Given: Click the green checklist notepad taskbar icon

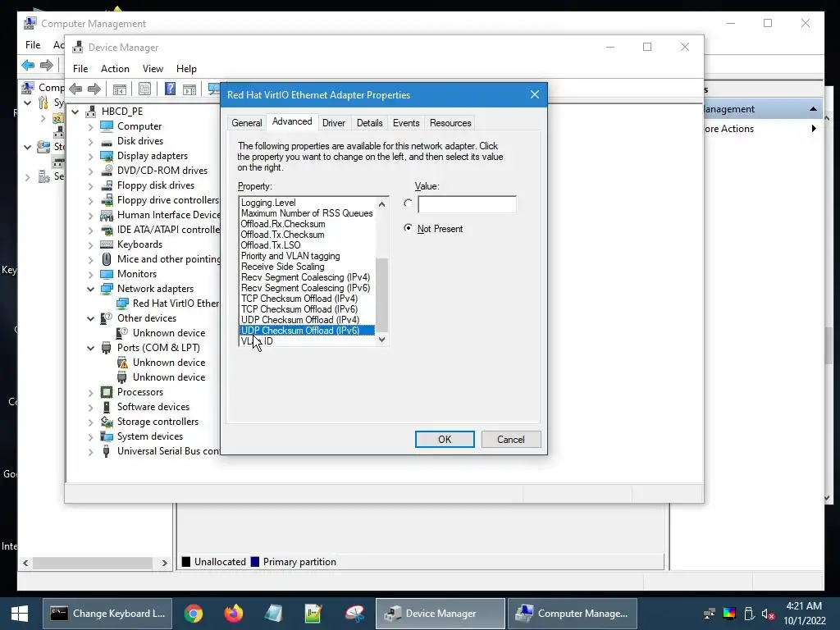Looking at the screenshot, I should coord(313,614).
